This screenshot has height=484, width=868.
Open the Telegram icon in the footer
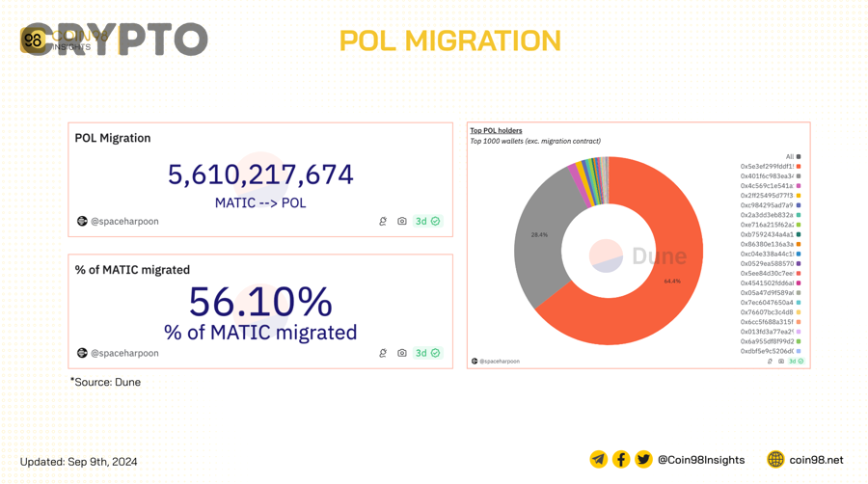(x=598, y=459)
